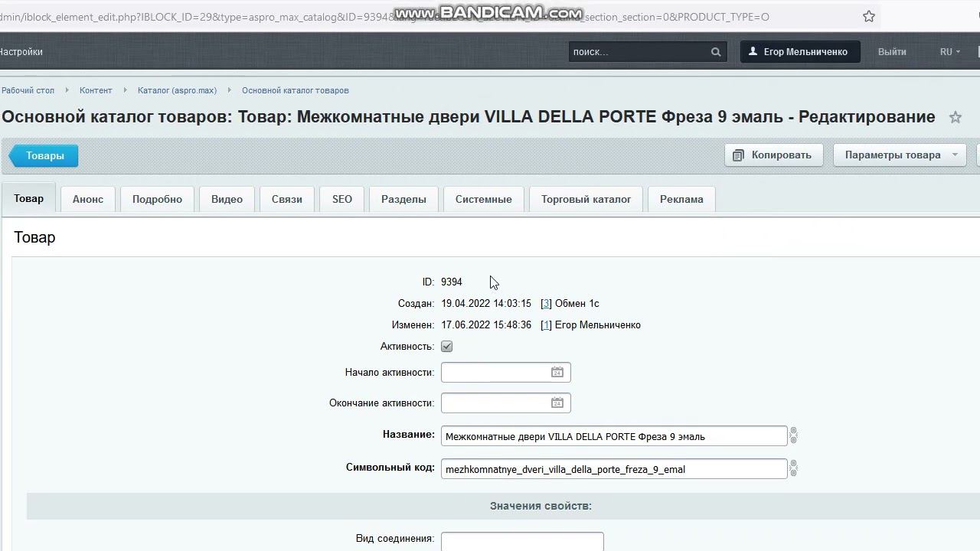Select the Товар tab
The width and height of the screenshot is (980, 551).
tap(28, 199)
